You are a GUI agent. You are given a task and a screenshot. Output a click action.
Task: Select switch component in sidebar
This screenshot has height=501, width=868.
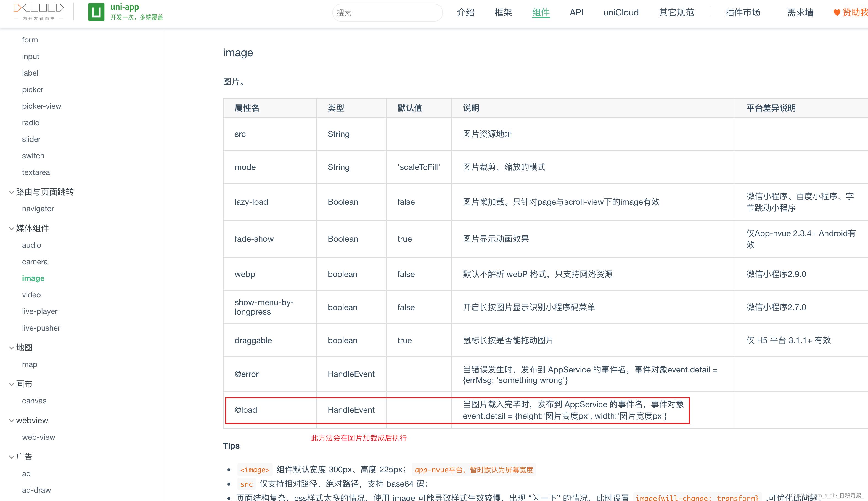coord(33,156)
